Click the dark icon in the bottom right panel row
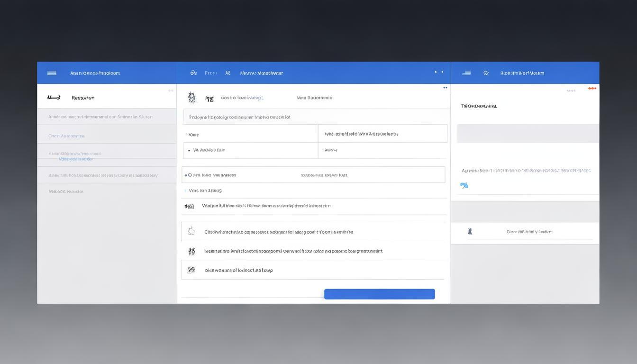Image resolution: width=637 pixels, height=364 pixels. (470, 231)
